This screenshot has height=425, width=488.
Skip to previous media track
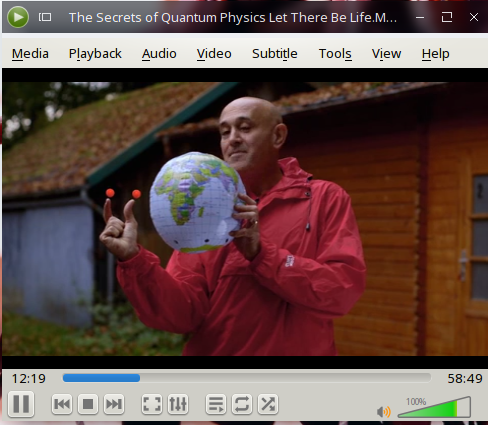coord(62,404)
